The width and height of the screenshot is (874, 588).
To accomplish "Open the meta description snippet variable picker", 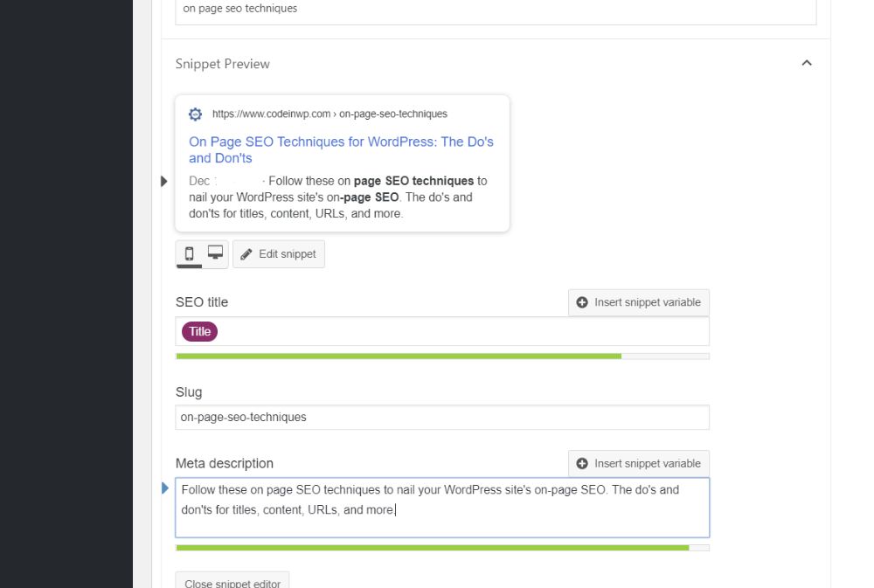I will [639, 463].
